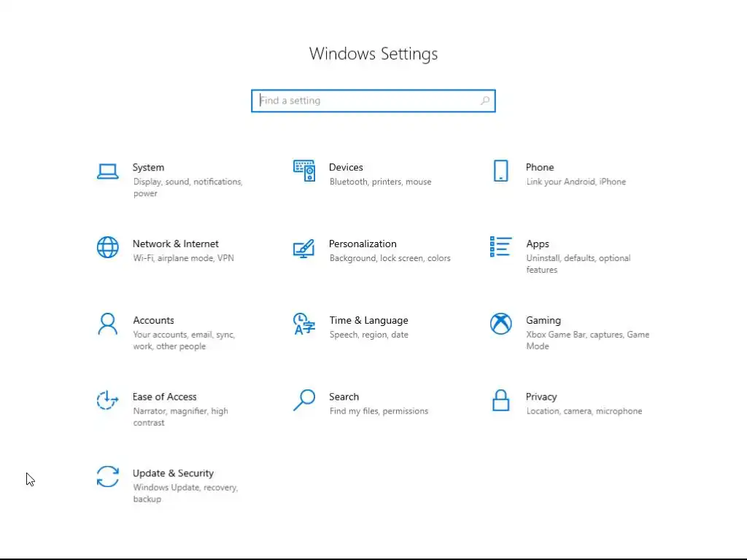Open Network & Internet settings

click(175, 244)
